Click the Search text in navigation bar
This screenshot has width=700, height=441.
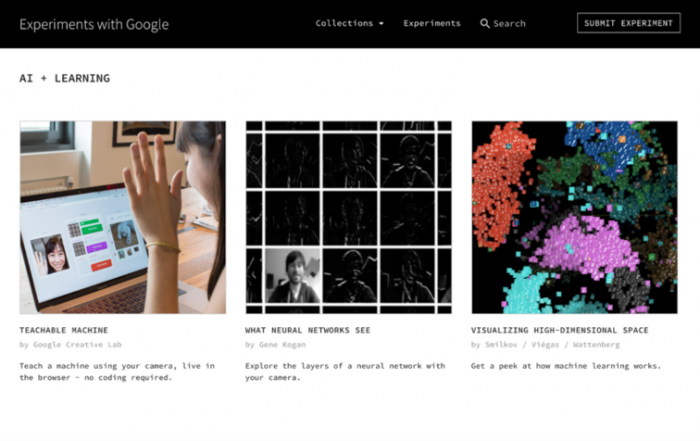(509, 24)
